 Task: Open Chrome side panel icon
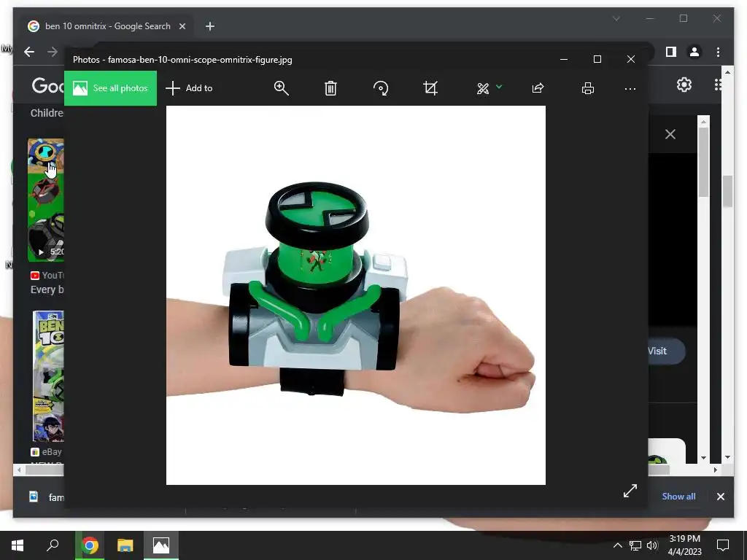(671, 52)
